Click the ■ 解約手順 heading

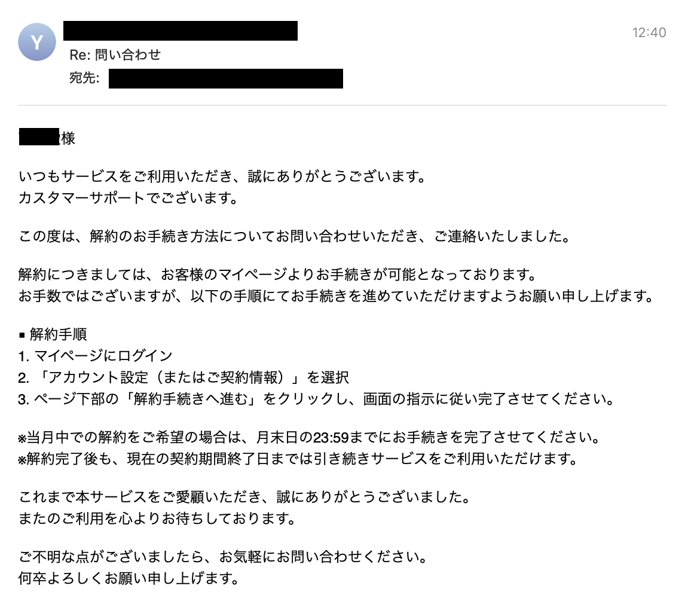(53, 334)
